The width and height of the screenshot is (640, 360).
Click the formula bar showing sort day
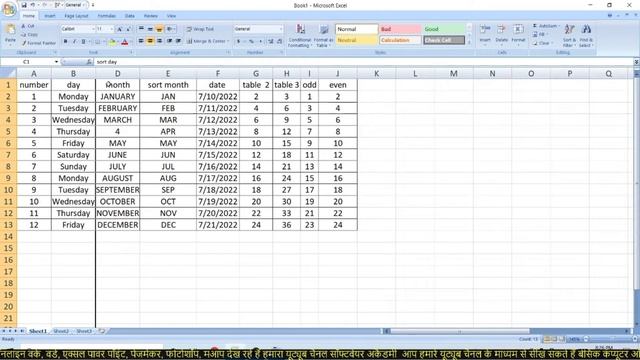click(363, 62)
